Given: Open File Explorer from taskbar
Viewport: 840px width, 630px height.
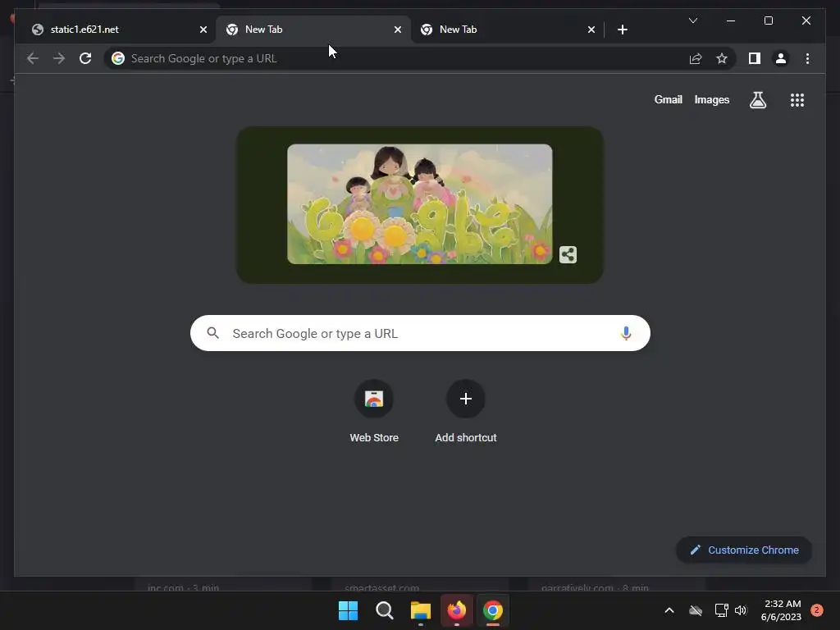Looking at the screenshot, I should point(421,610).
